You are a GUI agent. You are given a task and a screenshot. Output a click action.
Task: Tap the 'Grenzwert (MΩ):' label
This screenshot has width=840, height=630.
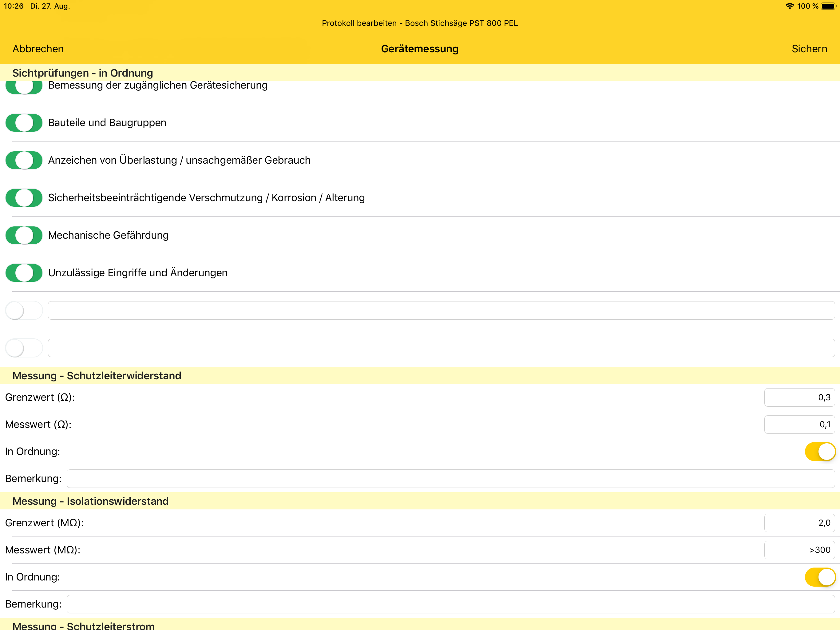45,523
